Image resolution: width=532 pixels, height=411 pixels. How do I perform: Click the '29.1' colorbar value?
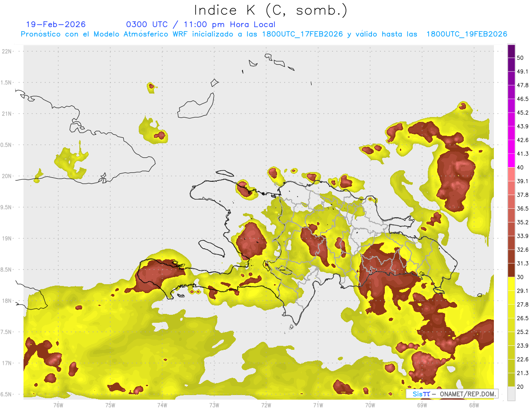coord(522,291)
